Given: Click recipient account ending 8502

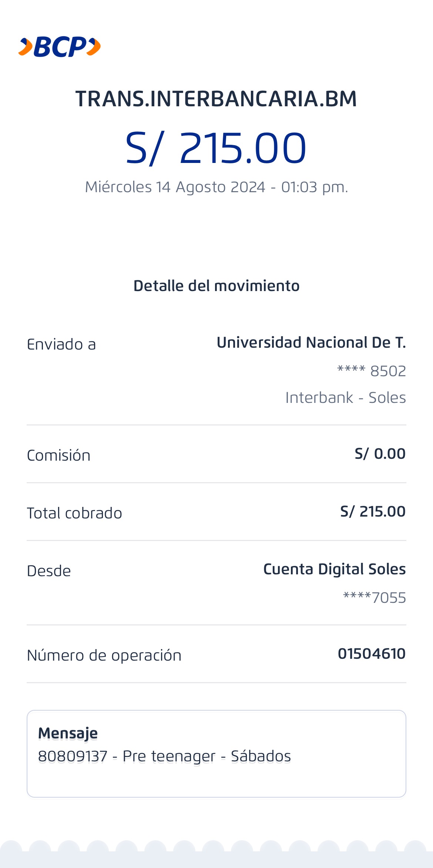Looking at the screenshot, I should click(x=371, y=371).
